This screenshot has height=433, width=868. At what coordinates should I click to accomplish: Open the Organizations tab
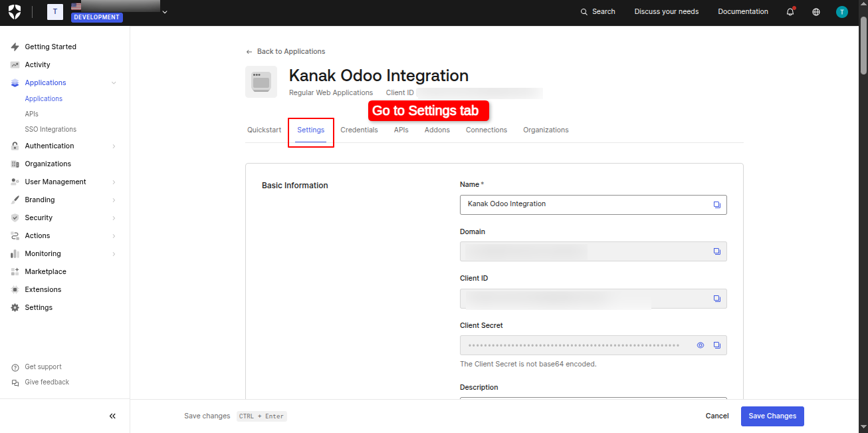point(546,130)
